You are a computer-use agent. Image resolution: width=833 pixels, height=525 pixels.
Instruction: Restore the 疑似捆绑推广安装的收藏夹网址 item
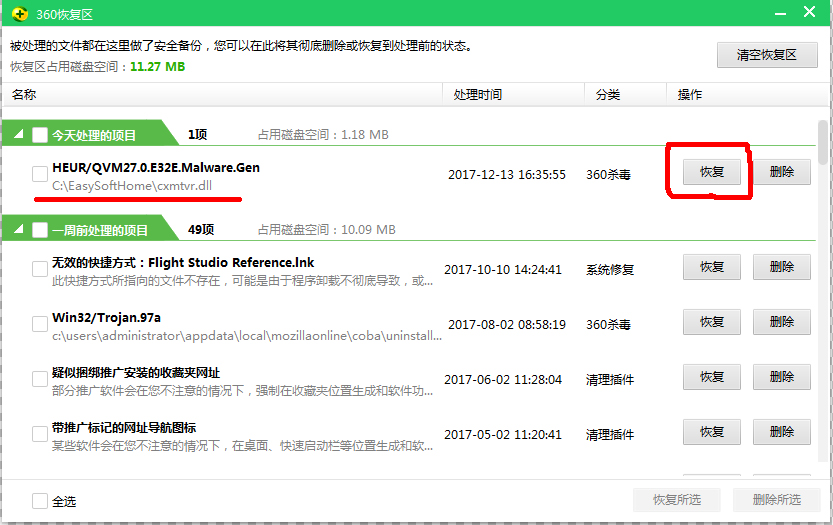[711, 377]
